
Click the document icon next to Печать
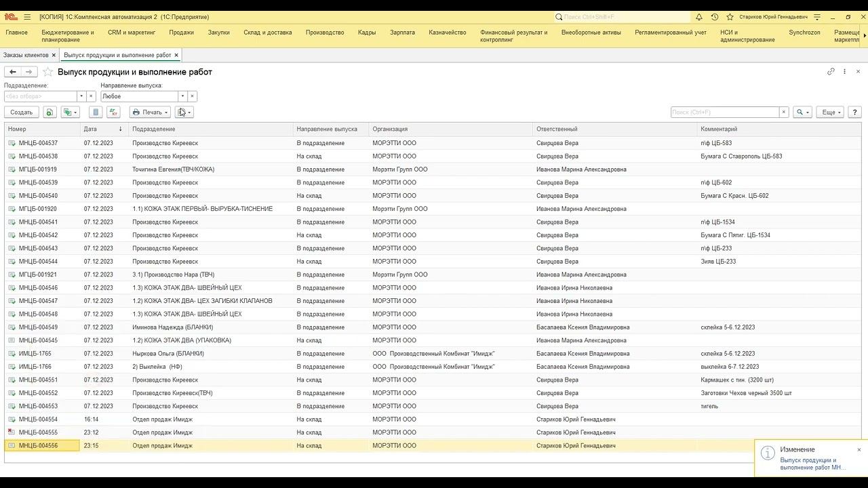[x=184, y=113]
